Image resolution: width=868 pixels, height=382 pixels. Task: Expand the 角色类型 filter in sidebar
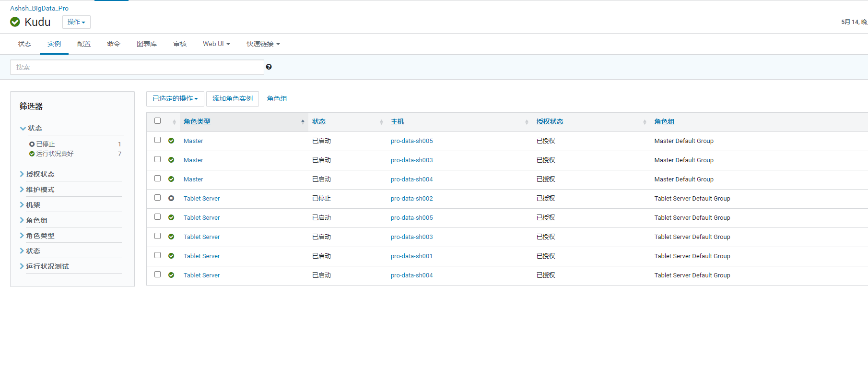click(37, 236)
